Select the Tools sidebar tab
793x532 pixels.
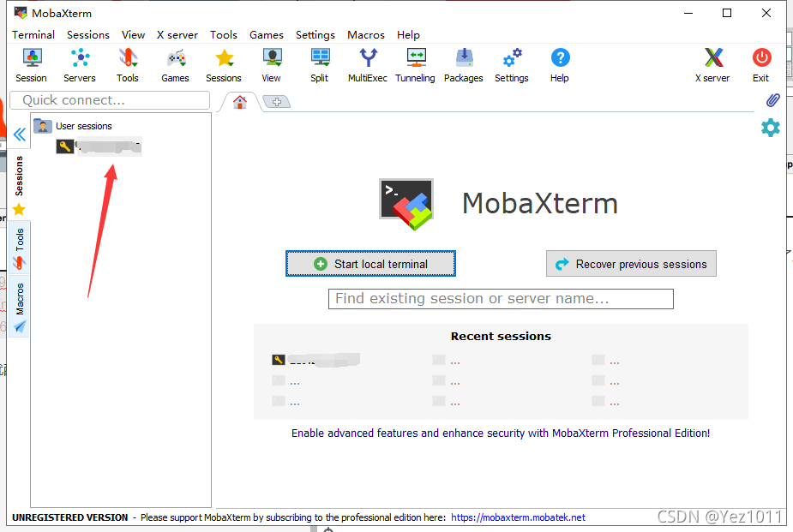pos(19,248)
